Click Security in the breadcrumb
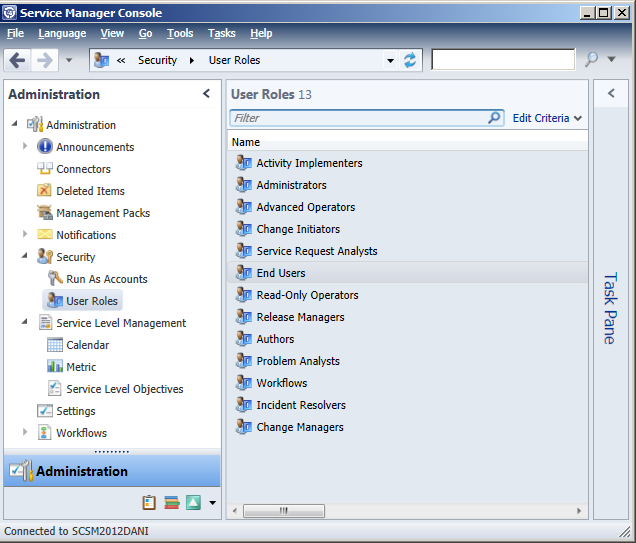636x543 pixels. (x=157, y=60)
